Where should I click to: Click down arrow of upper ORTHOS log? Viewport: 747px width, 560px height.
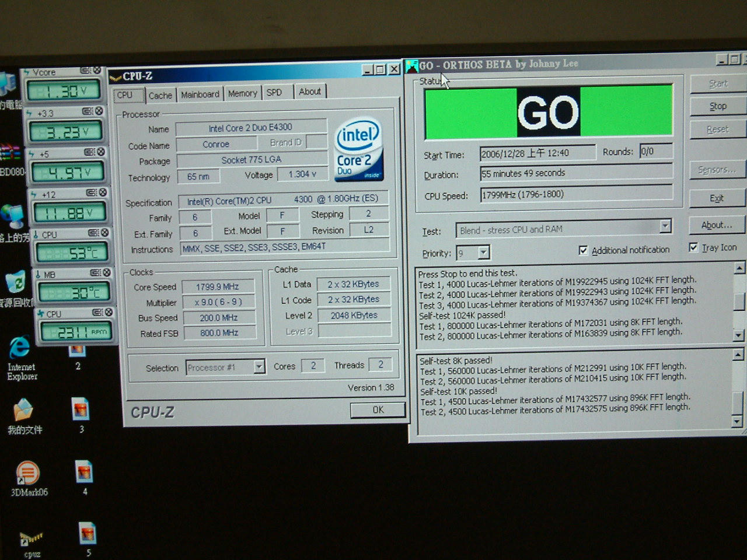point(739,335)
